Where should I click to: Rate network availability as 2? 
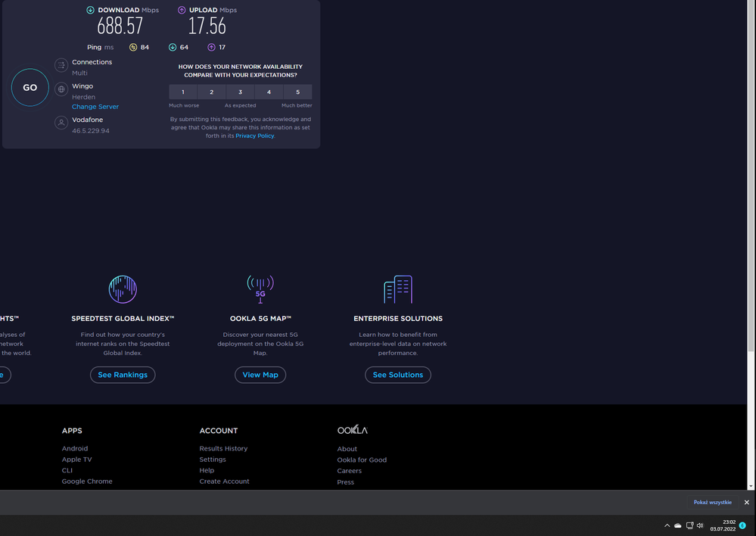(x=211, y=92)
